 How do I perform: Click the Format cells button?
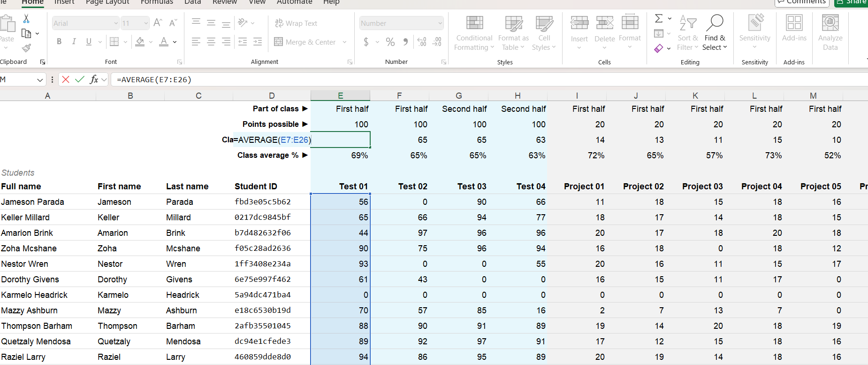pos(630,32)
